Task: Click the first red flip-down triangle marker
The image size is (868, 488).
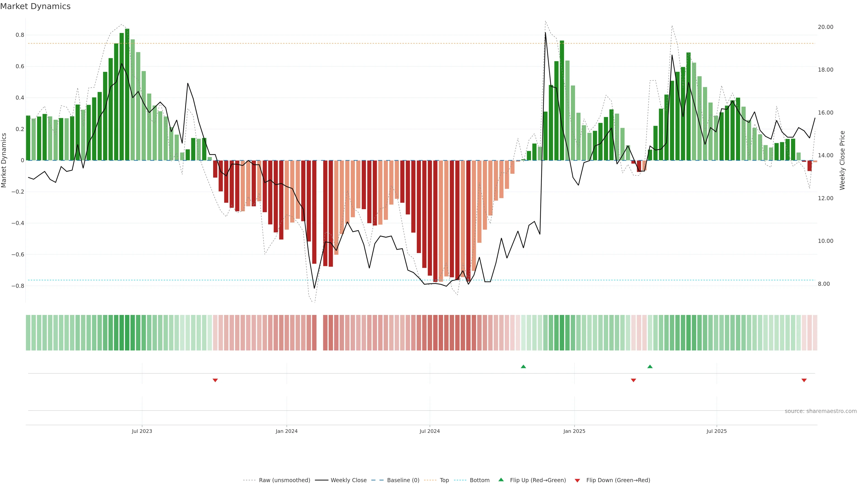Action: pos(215,380)
